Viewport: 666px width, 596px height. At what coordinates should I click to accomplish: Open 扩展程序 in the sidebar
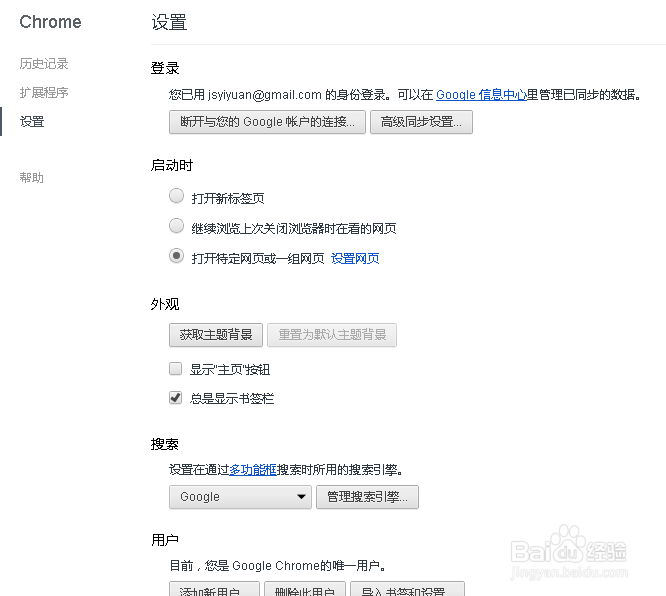[44, 93]
